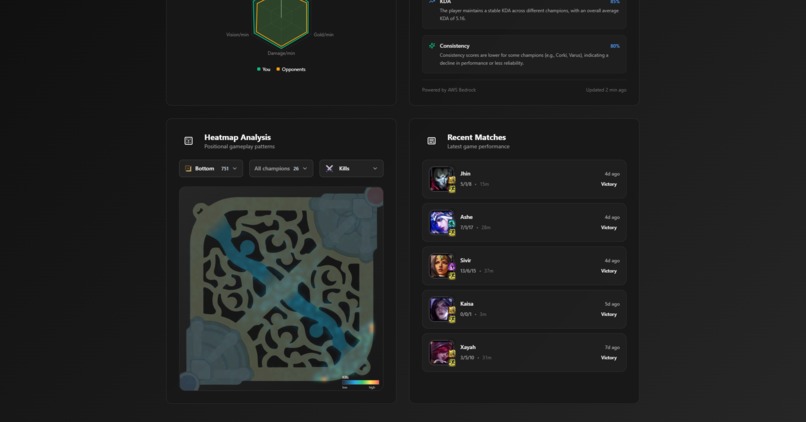Click the heatmap intensity color legend
The image size is (806, 422).
click(x=361, y=382)
